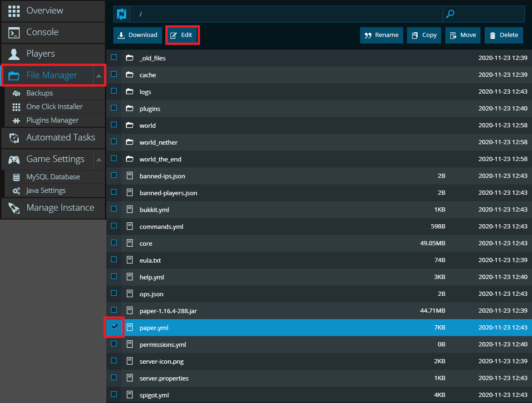
Task: Check the bukkit.yml checkbox
Action: point(113,209)
